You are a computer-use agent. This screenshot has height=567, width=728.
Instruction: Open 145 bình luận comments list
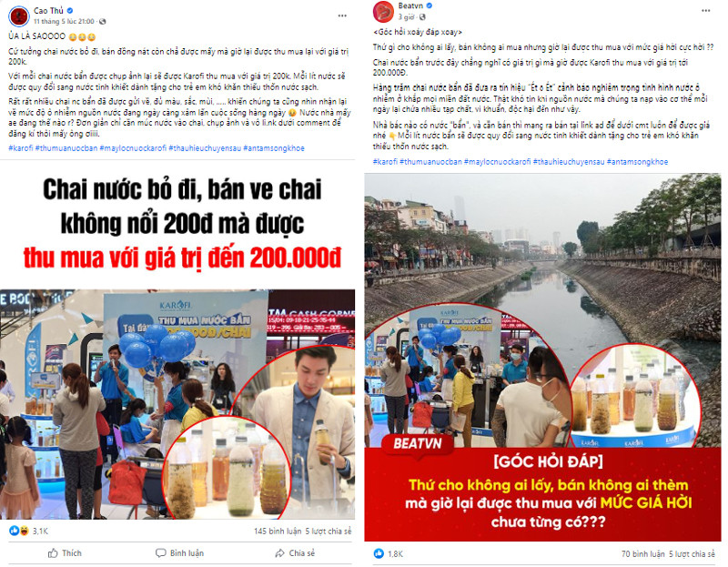click(278, 531)
